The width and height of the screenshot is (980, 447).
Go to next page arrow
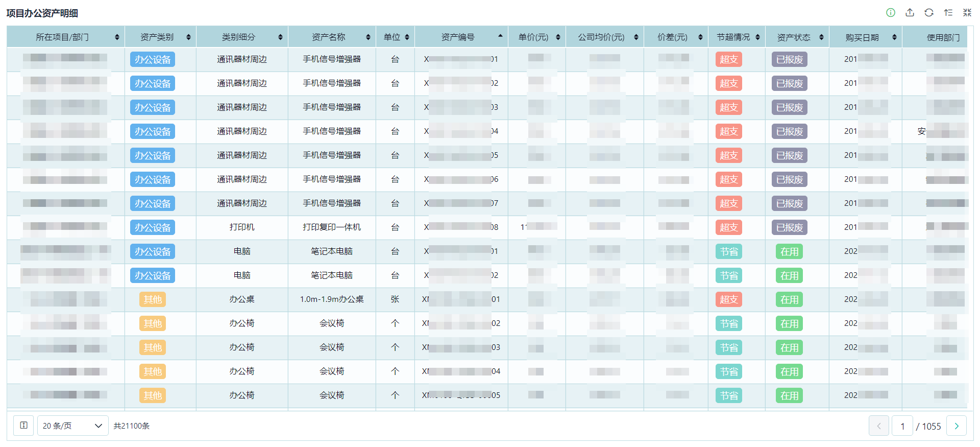point(957,426)
